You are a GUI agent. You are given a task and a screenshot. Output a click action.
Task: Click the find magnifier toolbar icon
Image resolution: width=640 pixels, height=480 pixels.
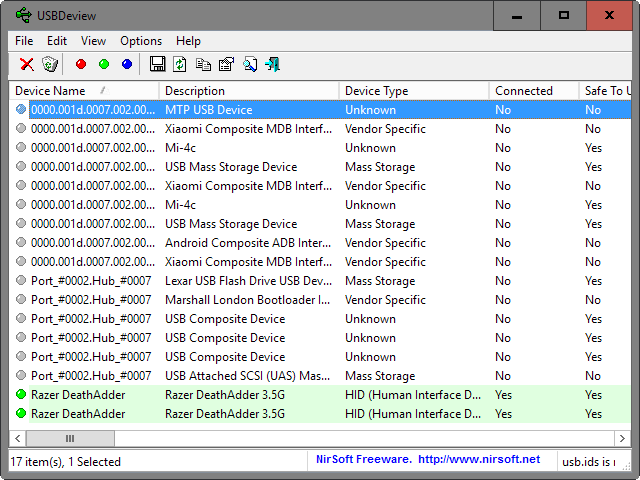pyautogui.click(x=250, y=64)
